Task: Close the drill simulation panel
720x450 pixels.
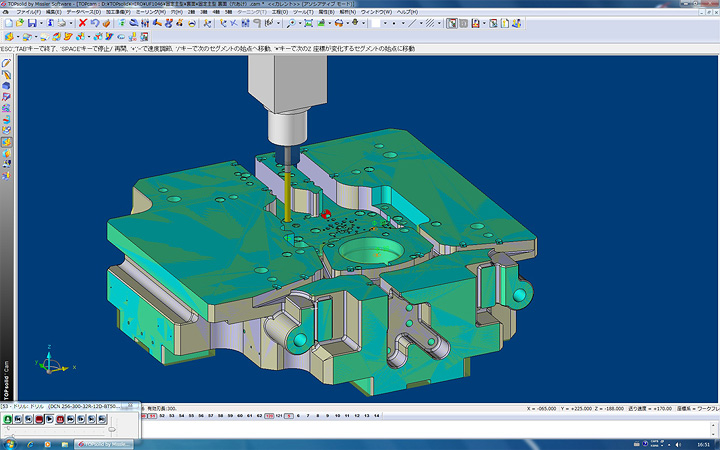Action: pos(131,405)
